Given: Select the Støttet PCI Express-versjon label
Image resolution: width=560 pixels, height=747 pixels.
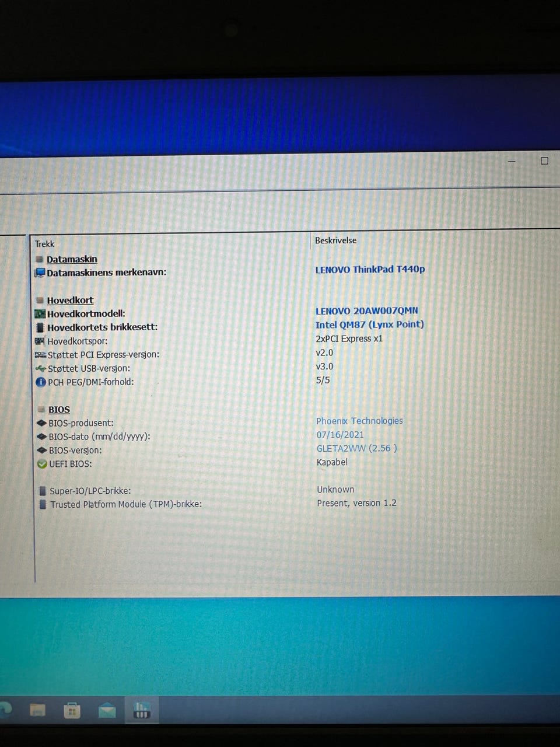Looking at the screenshot, I should point(103,355).
